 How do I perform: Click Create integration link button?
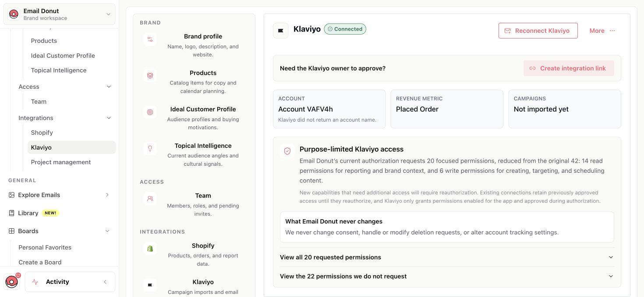pyautogui.click(x=569, y=68)
